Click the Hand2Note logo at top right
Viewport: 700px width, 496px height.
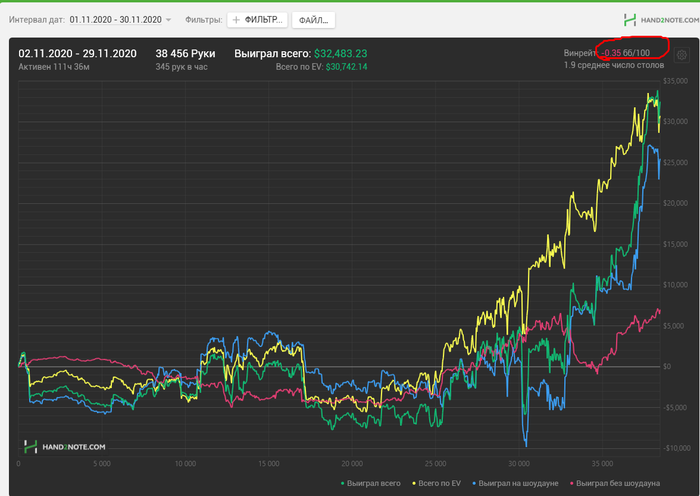click(x=661, y=20)
